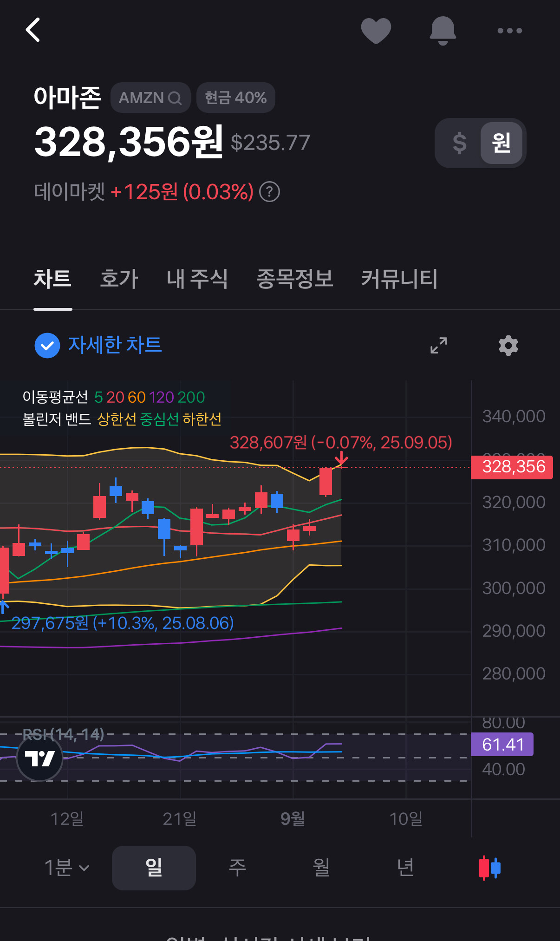Switch currency display to dollars

[x=459, y=143]
